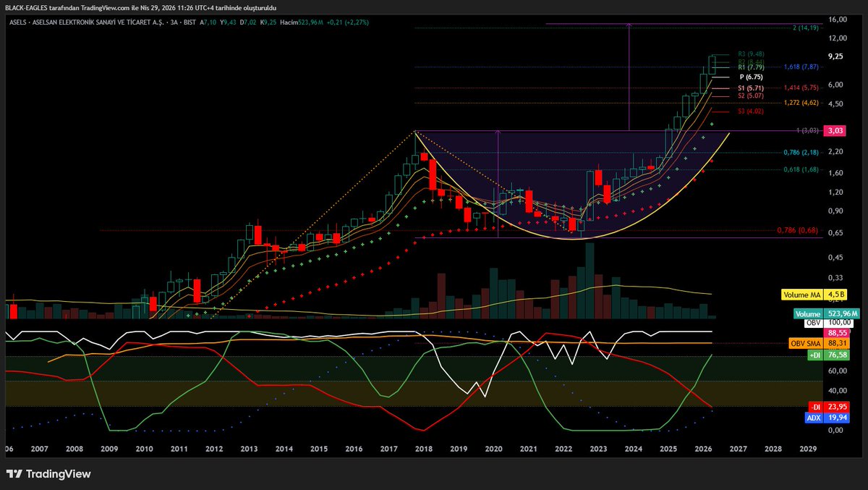
Task: Click the 2022 year on the time axis
Action: point(563,449)
